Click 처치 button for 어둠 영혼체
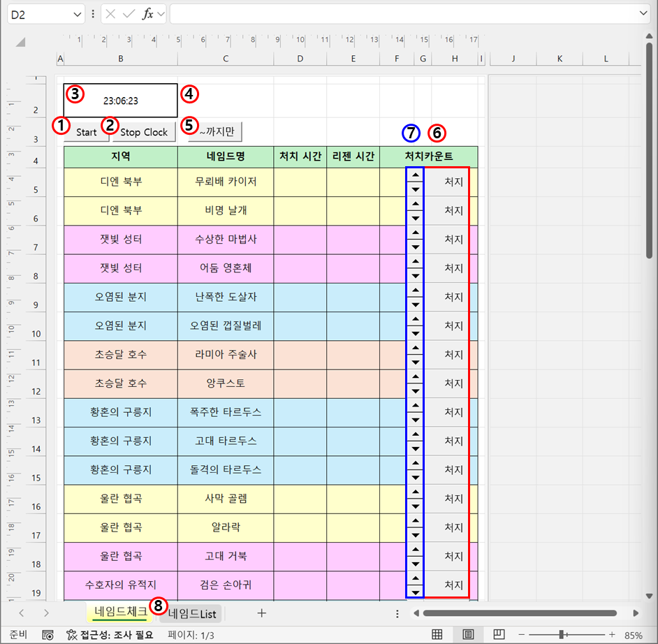 [x=446, y=268]
